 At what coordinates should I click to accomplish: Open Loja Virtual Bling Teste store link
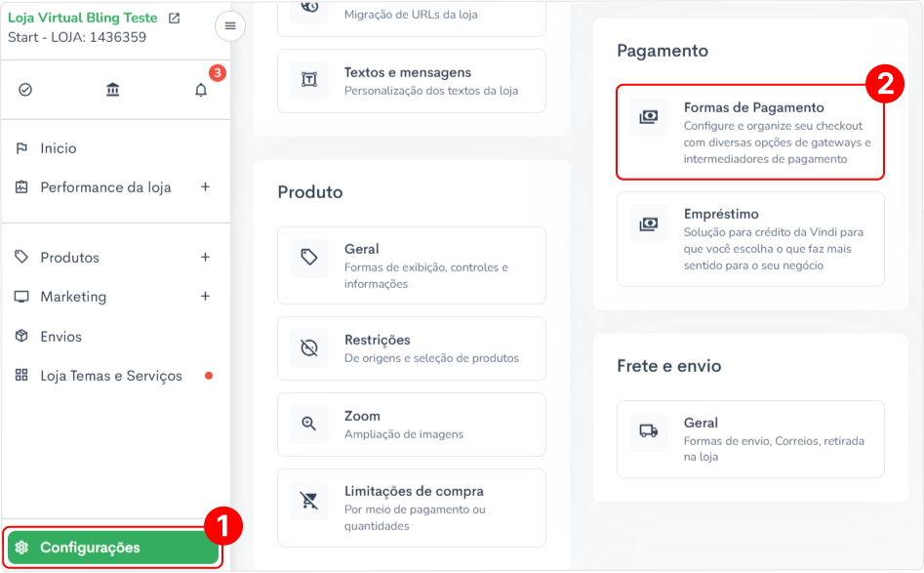tap(83, 18)
